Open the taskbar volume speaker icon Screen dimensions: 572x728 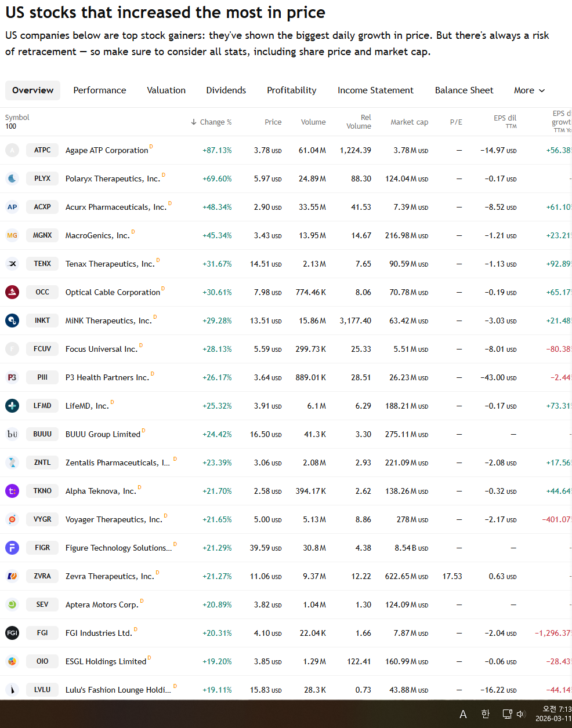520,714
